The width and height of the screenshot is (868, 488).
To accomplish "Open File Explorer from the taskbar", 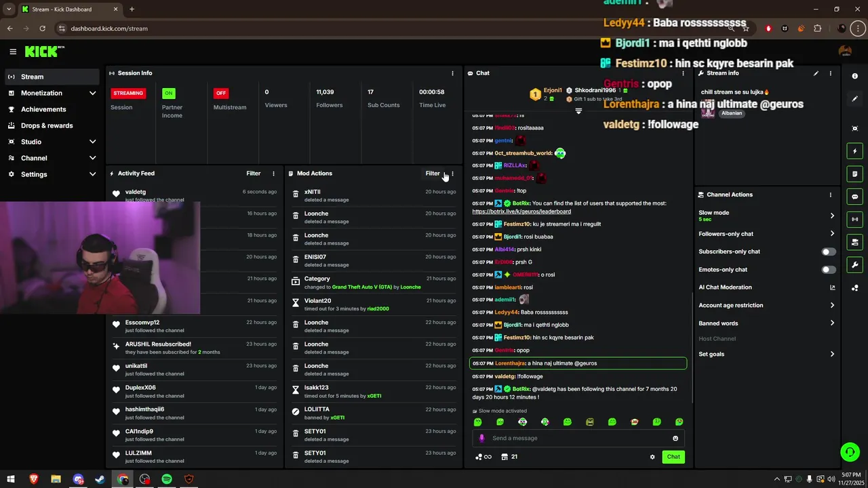I will [x=56, y=479].
